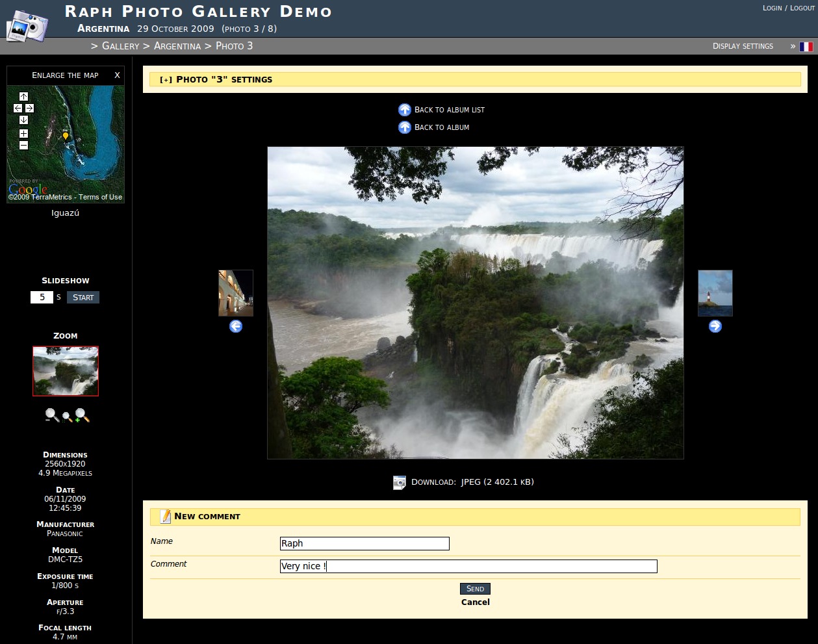818x644 pixels.
Task: Zoom out of the map with minus
Action: pyautogui.click(x=23, y=145)
